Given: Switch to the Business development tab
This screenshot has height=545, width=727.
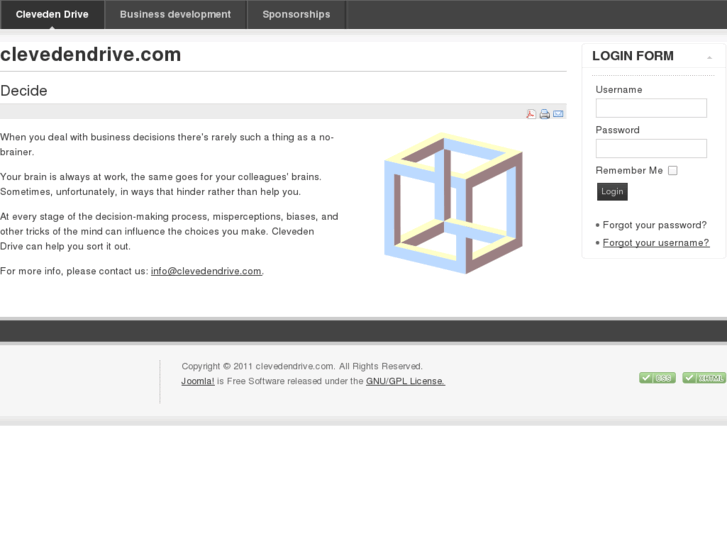Looking at the screenshot, I should pyautogui.click(x=175, y=14).
